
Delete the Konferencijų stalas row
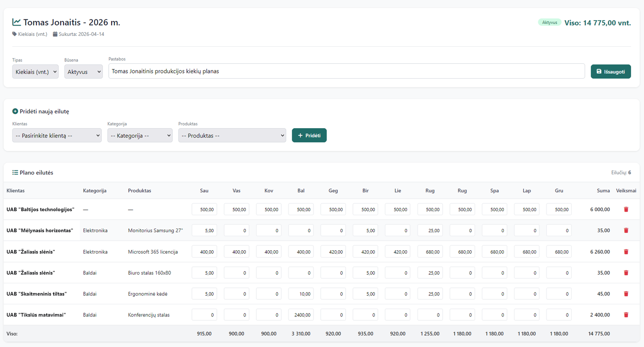click(626, 315)
